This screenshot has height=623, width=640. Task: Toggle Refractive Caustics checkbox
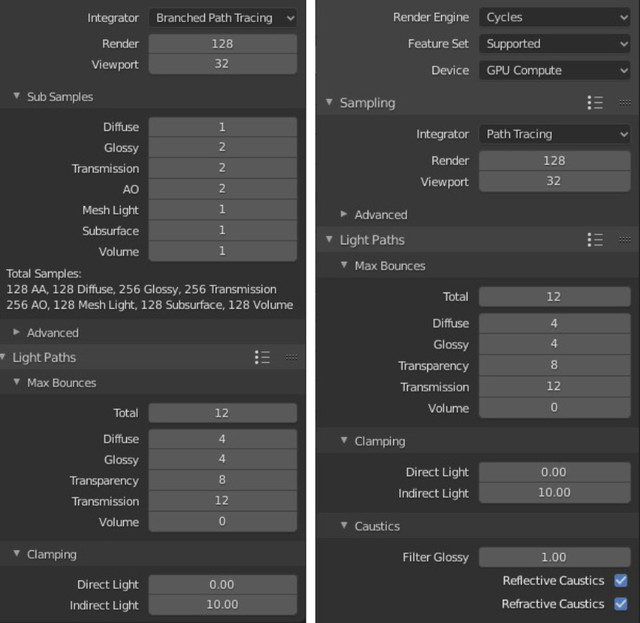pyautogui.click(x=620, y=603)
